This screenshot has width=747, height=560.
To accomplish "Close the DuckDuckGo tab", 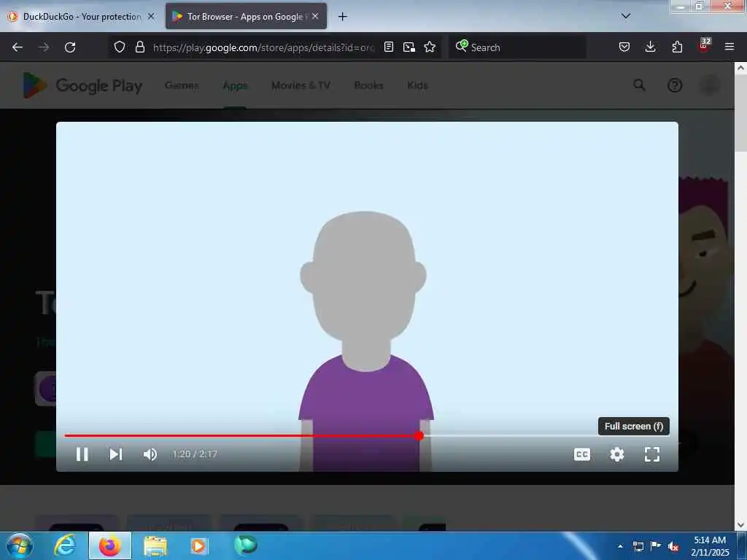I will (151, 16).
